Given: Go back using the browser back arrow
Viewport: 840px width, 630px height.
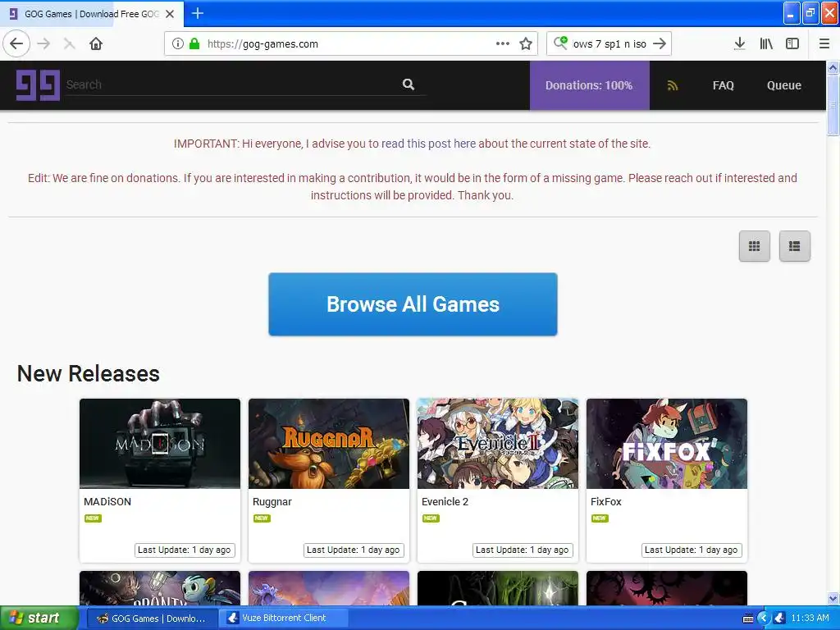Looking at the screenshot, I should point(16,43).
